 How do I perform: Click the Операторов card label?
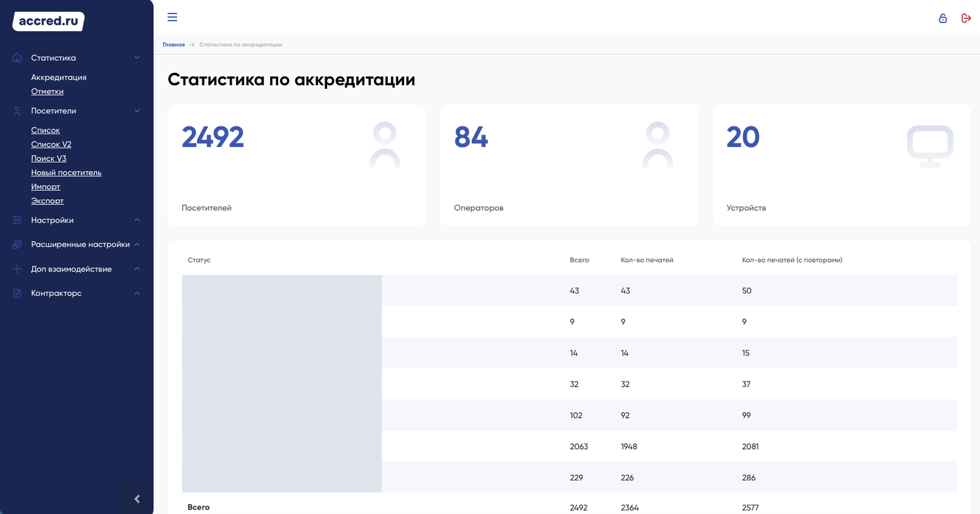pyautogui.click(x=478, y=208)
